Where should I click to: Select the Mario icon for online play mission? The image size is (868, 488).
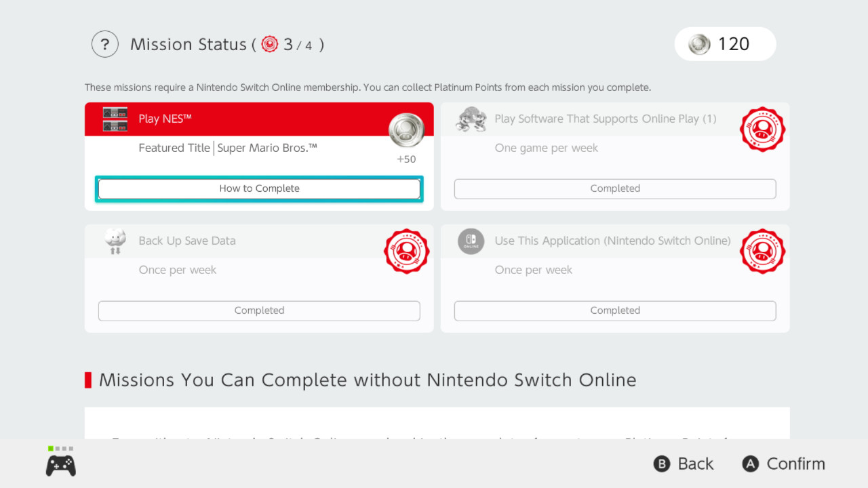point(471,119)
